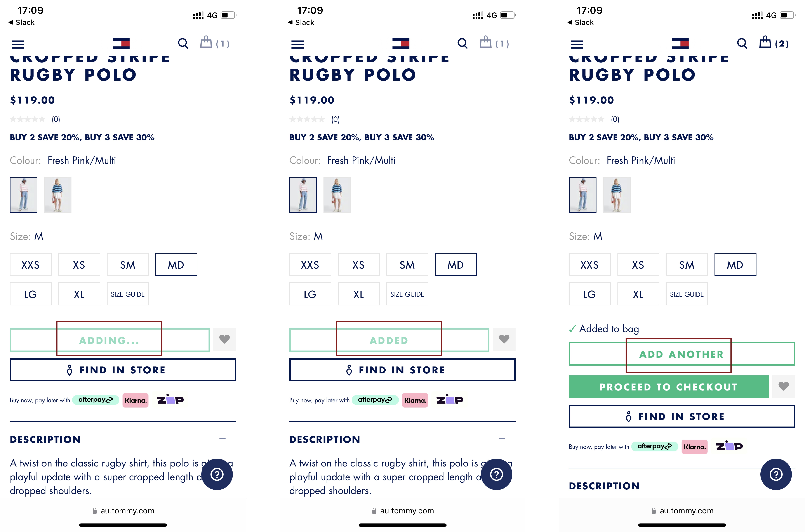Open the help question-mark bubble on the Proceed to Checkout screen
Viewport: 805px width, 532px height.
pyautogui.click(x=776, y=474)
